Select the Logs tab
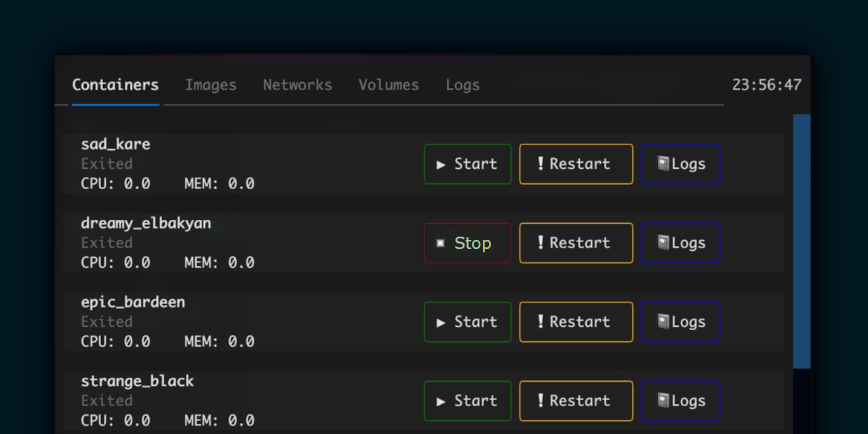The image size is (868, 434). [x=462, y=85]
